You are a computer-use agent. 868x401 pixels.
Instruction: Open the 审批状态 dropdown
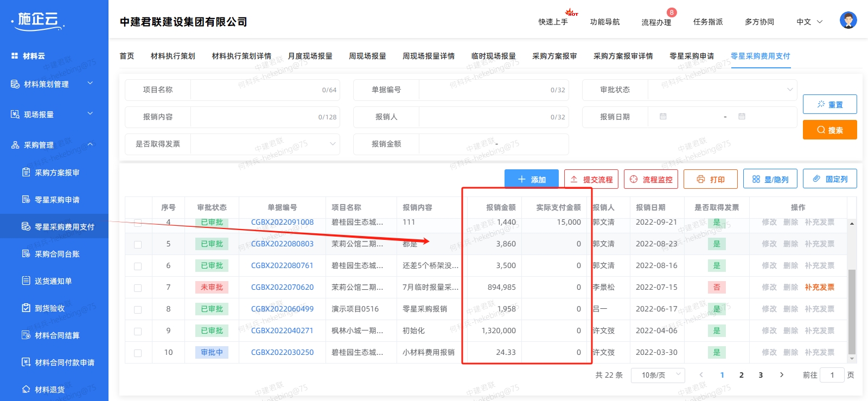click(x=722, y=90)
